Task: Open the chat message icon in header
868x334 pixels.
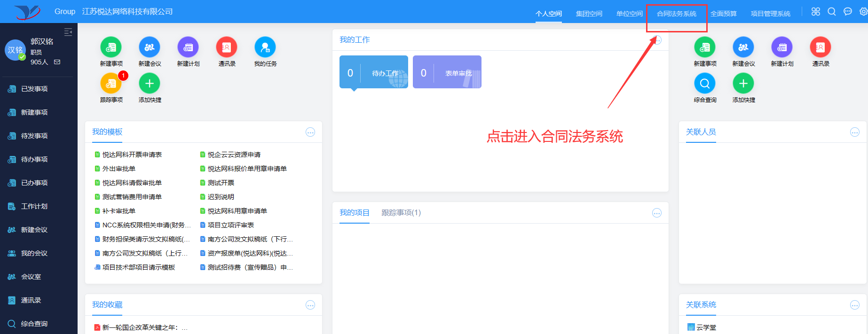Action: pos(848,12)
